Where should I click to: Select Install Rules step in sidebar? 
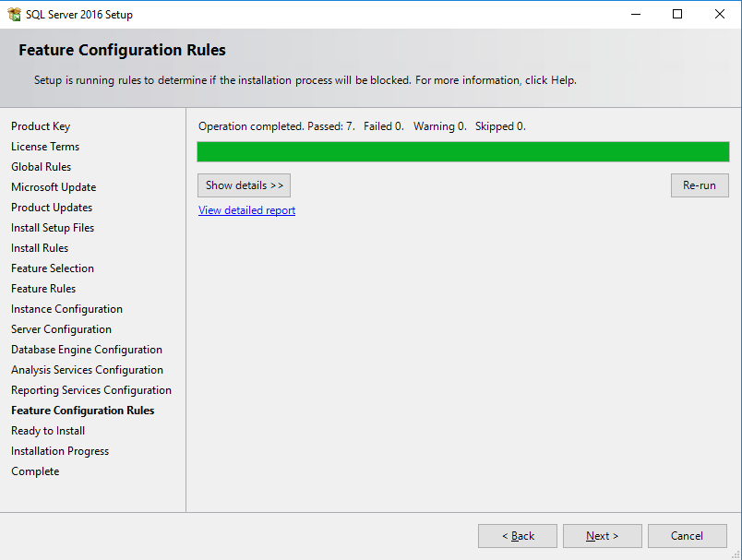[x=40, y=248]
